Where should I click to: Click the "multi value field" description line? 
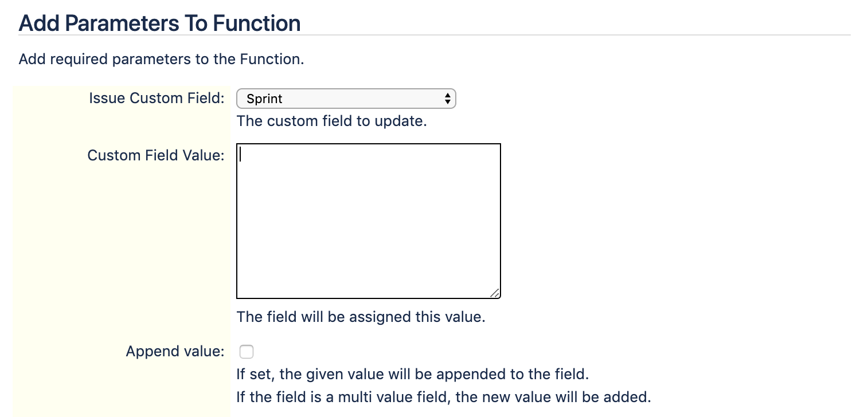pyautogui.click(x=444, y=396)
